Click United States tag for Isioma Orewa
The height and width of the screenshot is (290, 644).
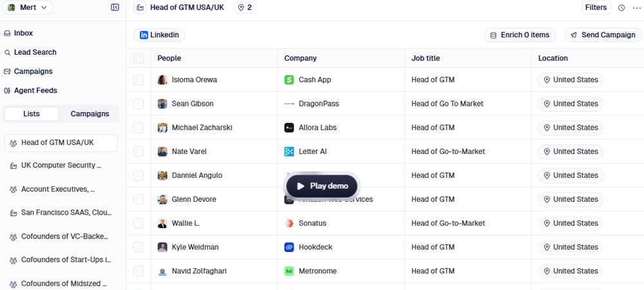(571, 80)
